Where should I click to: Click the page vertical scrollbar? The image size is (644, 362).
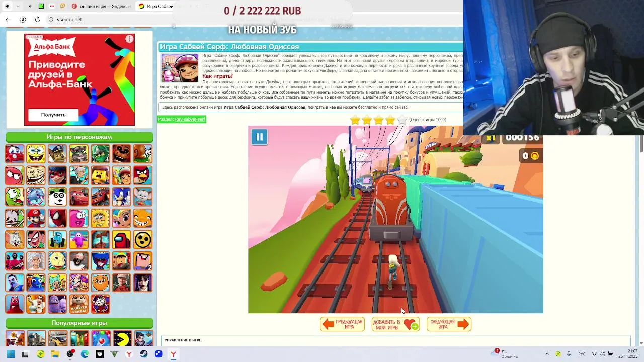coord(641,143)
